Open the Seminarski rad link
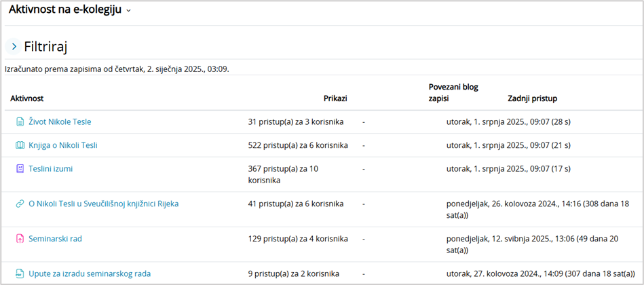This screenshot has width=644, height=285. click(x=55, y=239)
